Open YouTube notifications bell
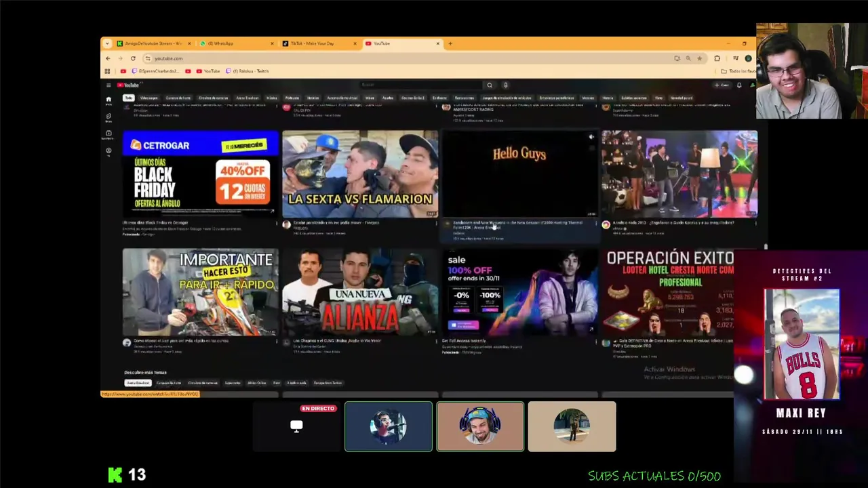The height and width of the screenshot is (488, 868). [x=739, y=85]
